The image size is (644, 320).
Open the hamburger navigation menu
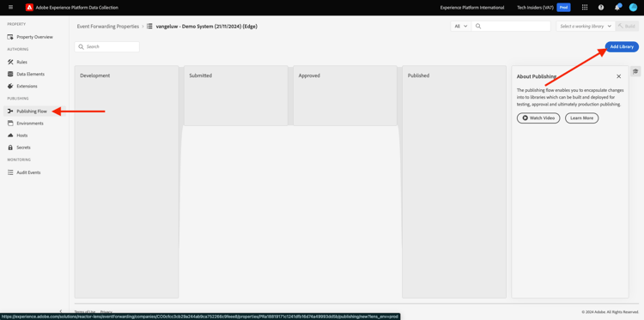tap(10, 8)
